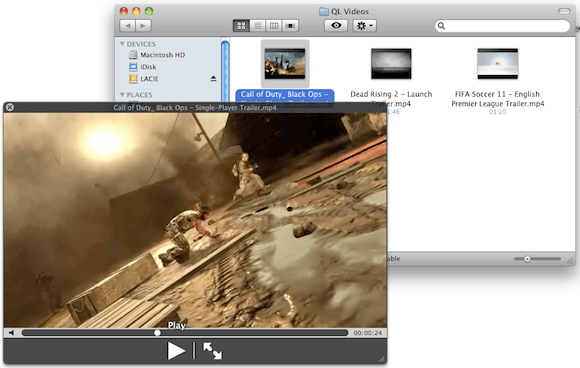The width and height of the screenshot is (580, 368).
Task: Click the Quick Look resize corner grip
Action: point(382,359)
